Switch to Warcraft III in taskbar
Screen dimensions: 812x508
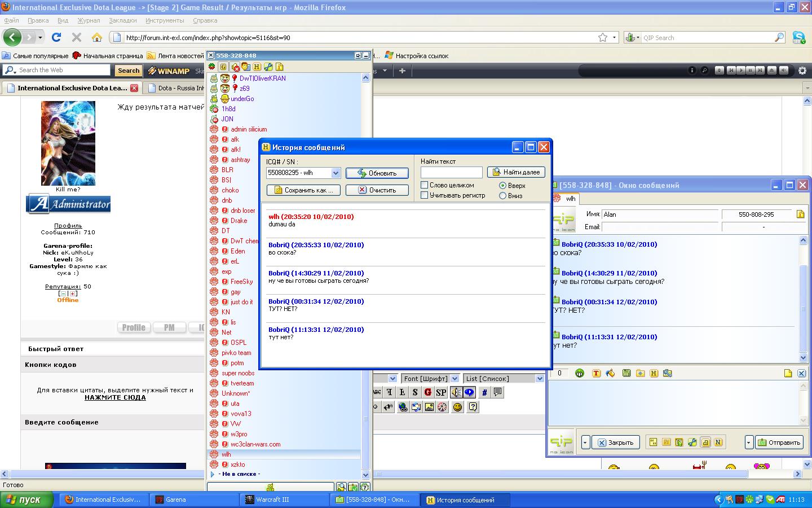point(284,500)
